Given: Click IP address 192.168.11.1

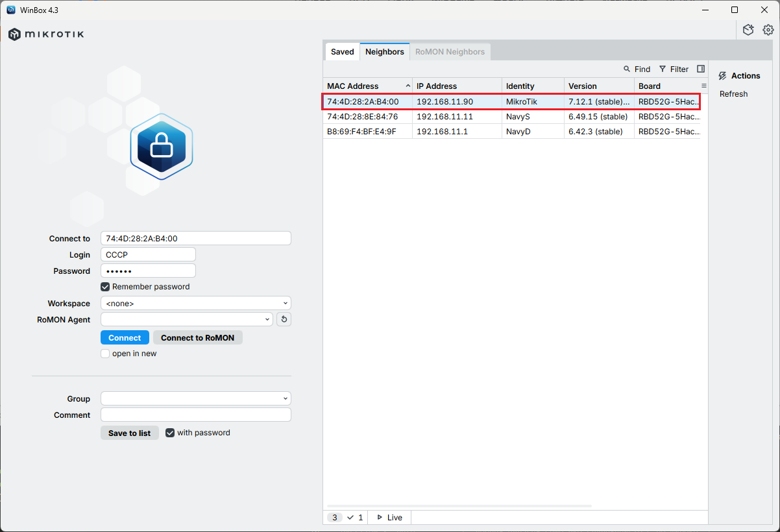Looking at the screenshot, I should click(x=442, y=131).
